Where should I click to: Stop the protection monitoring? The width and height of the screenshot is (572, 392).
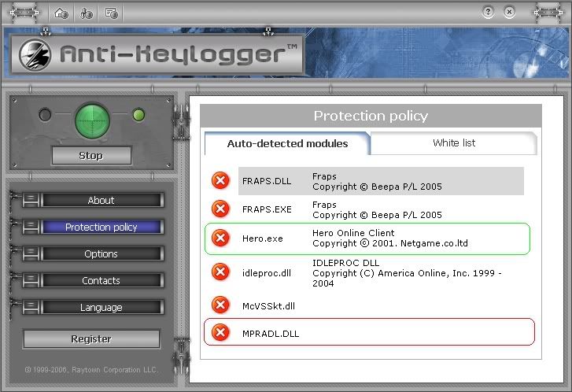click(91, 156)
